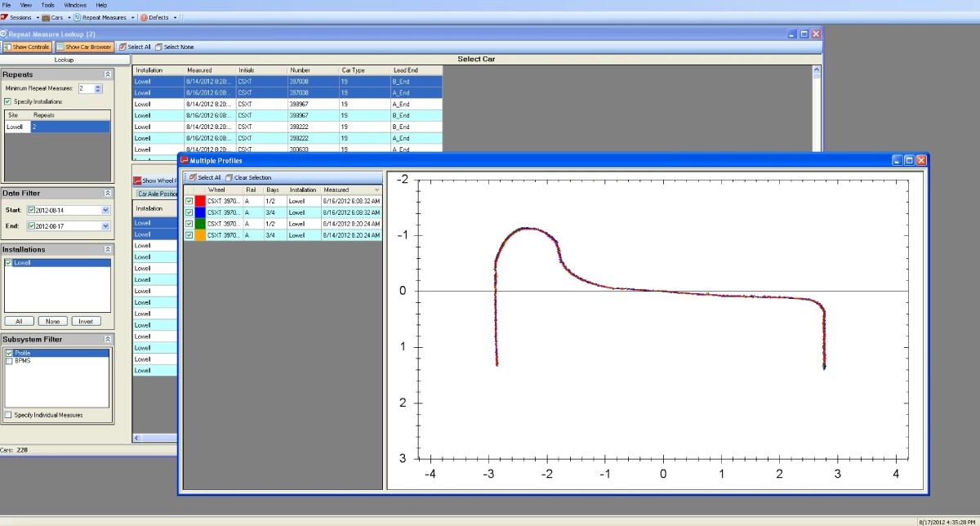The width and height of the screenshot is (980, 526).
Task: Collapse the Subsystem Filter panel
Action: [107, 339]
